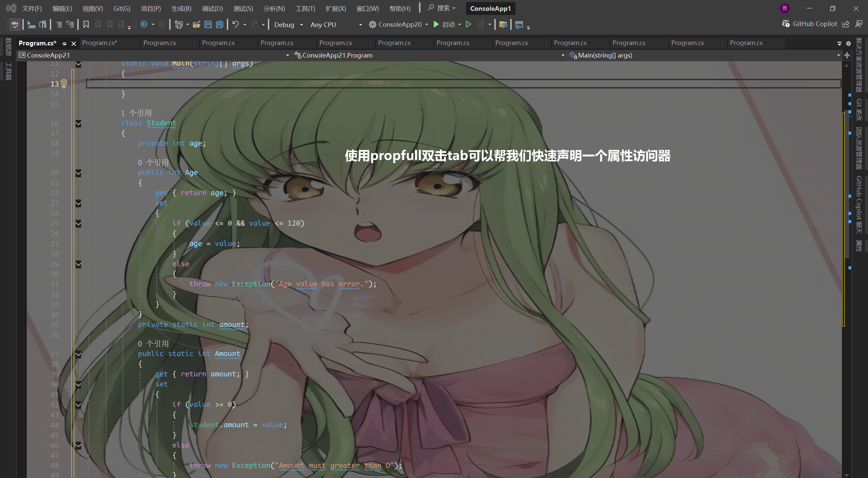Collapse the if block at line 25
Image resolution: width=868 pixels, height=478 pixels.
[78, 224]
